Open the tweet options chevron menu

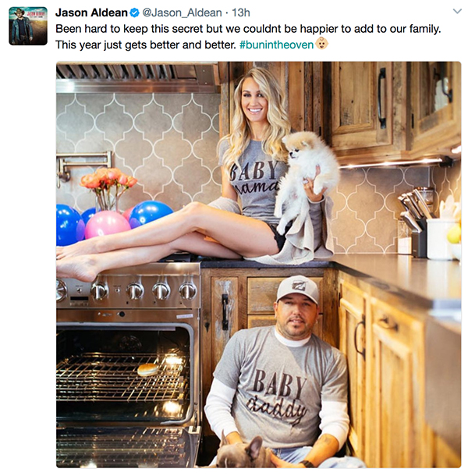coord(457,12)
